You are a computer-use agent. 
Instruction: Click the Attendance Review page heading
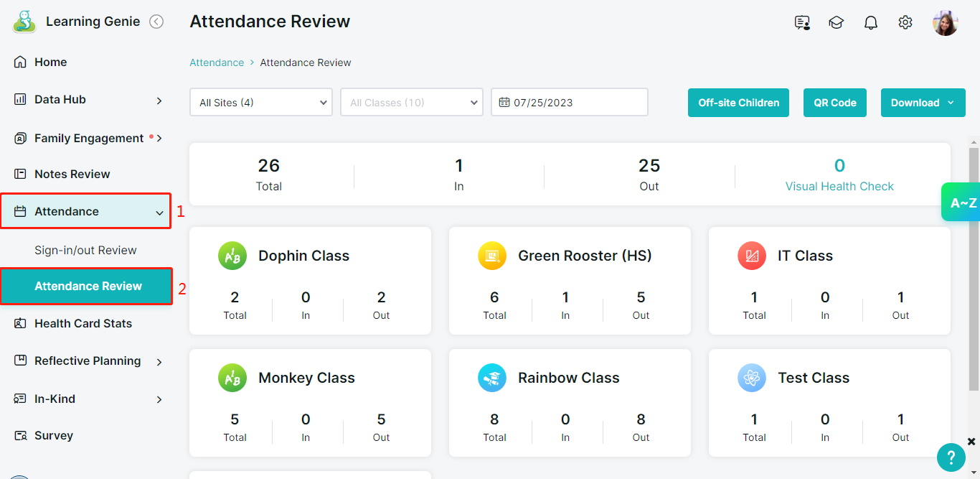[270, 22]
